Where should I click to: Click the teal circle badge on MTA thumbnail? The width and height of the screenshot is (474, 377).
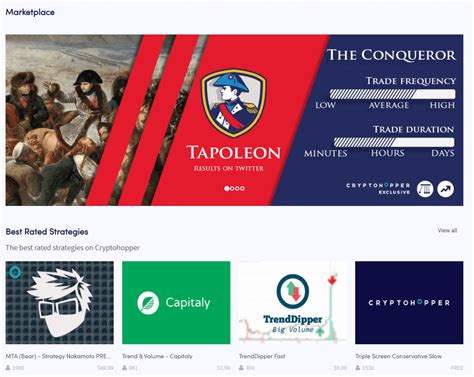point(14,272)
